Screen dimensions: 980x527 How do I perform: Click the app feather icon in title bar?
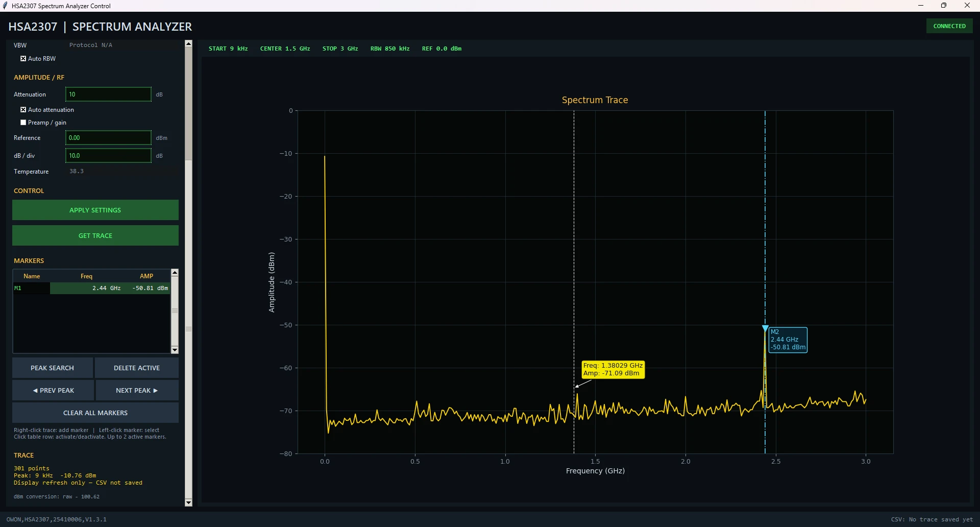point(5,6)
